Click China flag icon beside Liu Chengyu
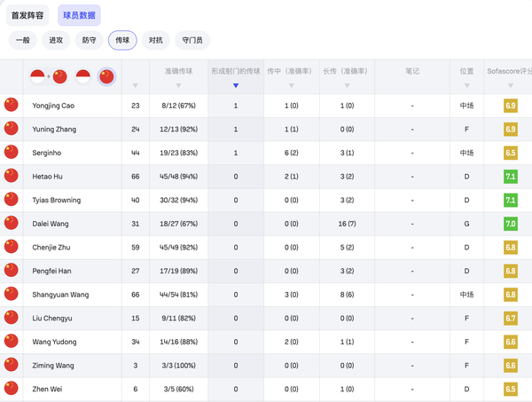 12,317
